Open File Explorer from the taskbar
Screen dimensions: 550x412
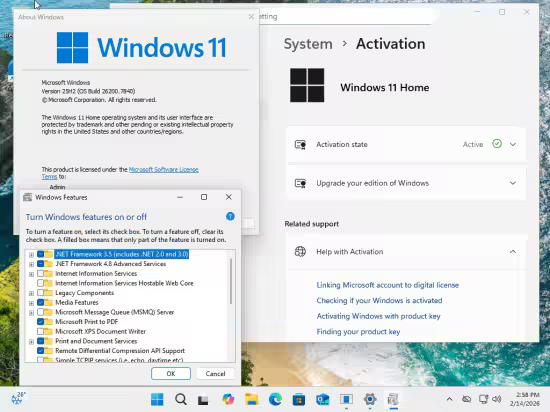point(251,399)
